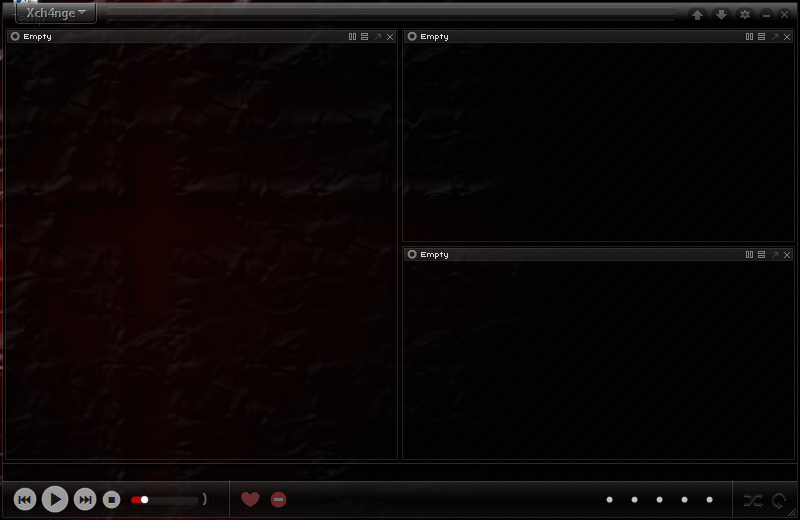Click the volume slider track near its right end
This screenshot has height=520, width=800.
[x=194, y=500]
